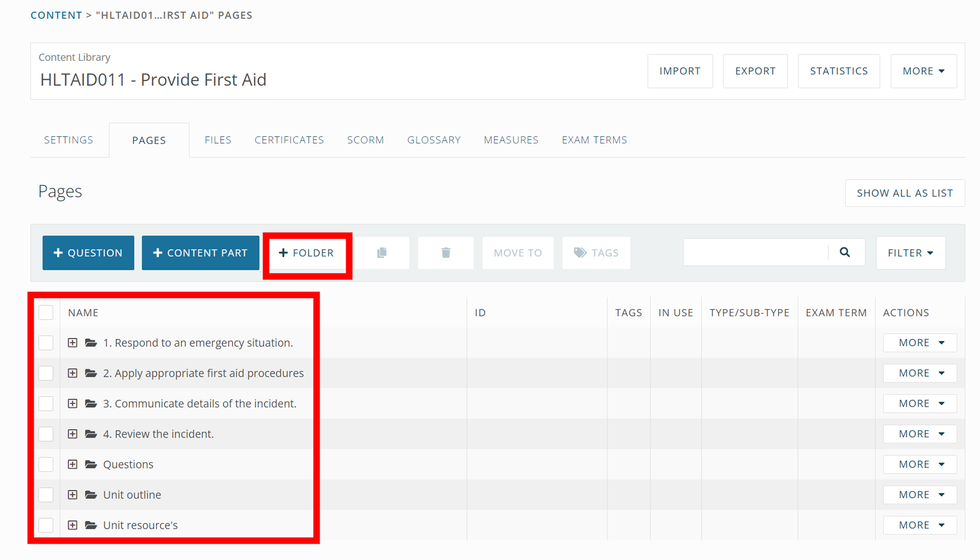Expand the 4. Review the incident folder
The width and height of the screenshot is (980, 560).
72,434
